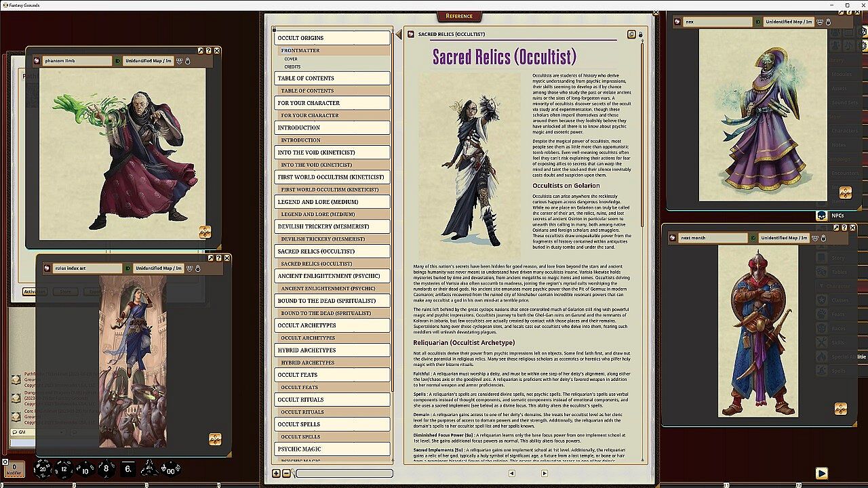Screen dimensions: 868x488
Task: Select the d8 die
Action: [x=106, y=468]
